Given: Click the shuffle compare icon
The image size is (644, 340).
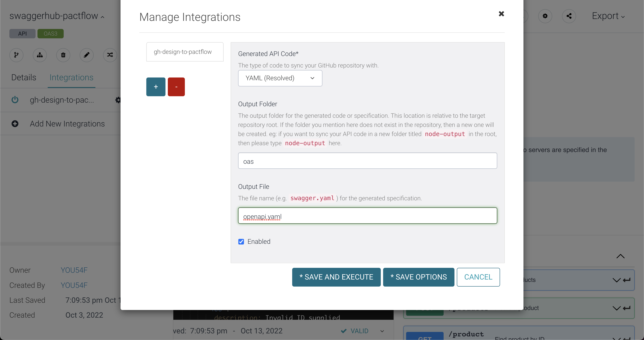Looking at the screenshot, I should (x=110, y=55).
